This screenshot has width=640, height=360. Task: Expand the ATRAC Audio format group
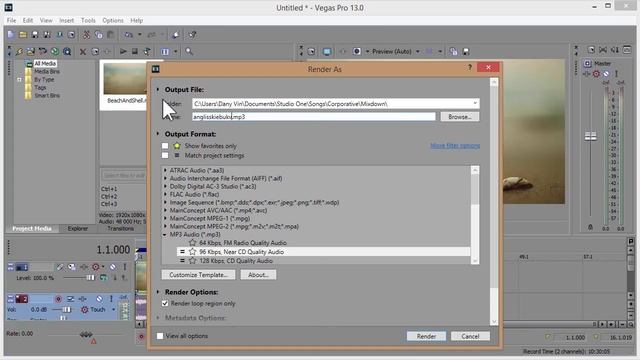click(x=165, y=171)
